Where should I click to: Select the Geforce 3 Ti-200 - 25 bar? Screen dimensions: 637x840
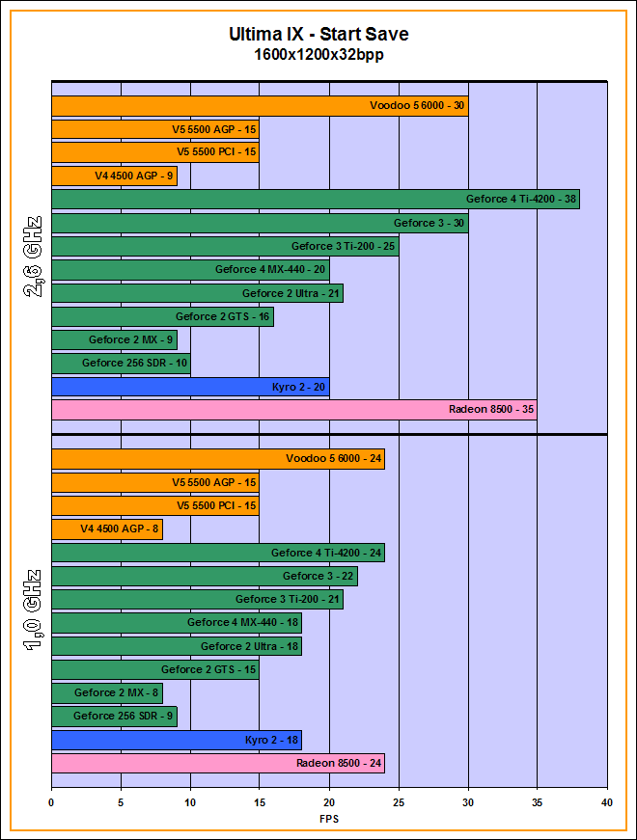tap(224, 246)
